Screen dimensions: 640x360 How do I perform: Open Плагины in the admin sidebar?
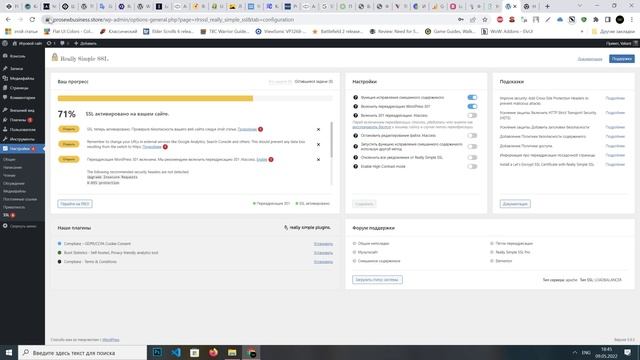pos(18,120)
